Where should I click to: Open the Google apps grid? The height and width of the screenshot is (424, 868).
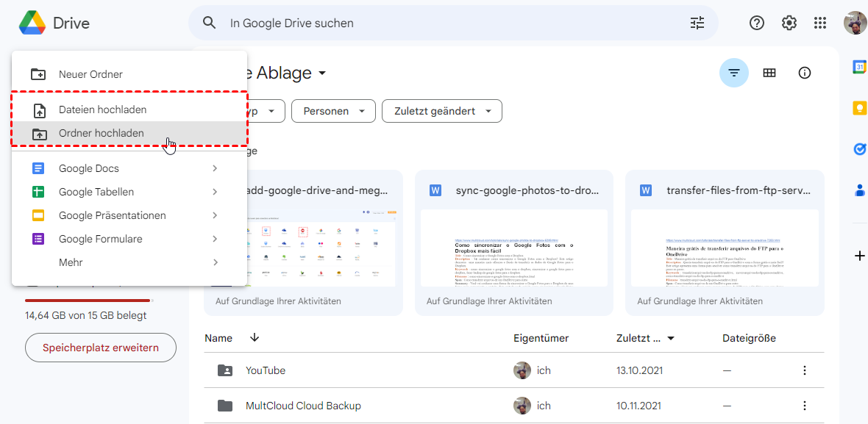[x=820, y=23]
